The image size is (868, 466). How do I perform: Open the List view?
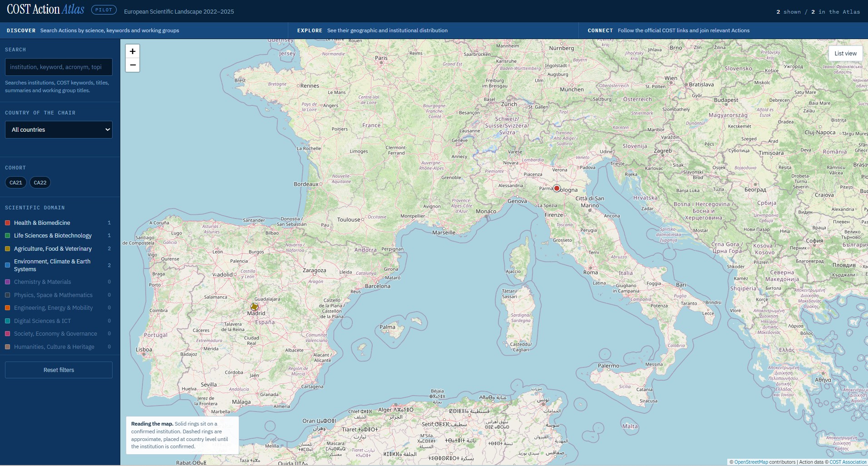click(x=845, y=53)
